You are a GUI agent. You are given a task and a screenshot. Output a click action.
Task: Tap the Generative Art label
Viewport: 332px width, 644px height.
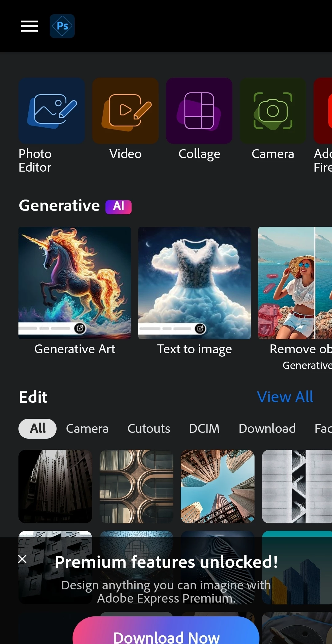(75, 349)
